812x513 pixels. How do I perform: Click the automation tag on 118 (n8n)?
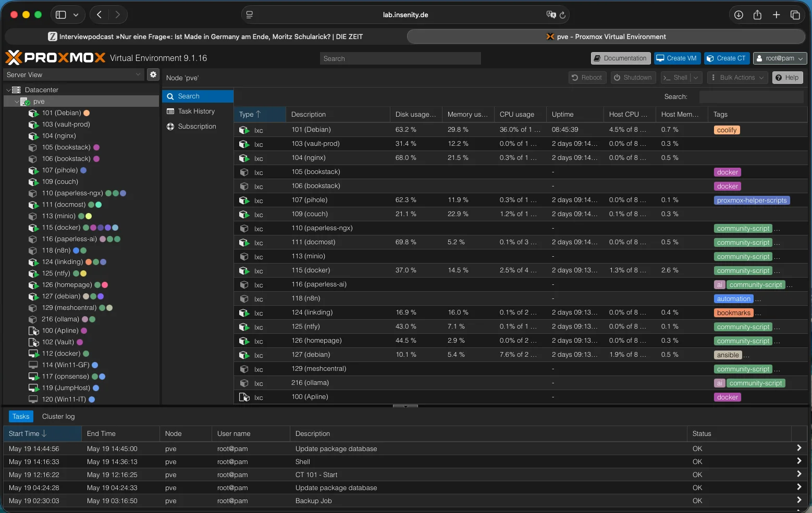coord(733,299)
